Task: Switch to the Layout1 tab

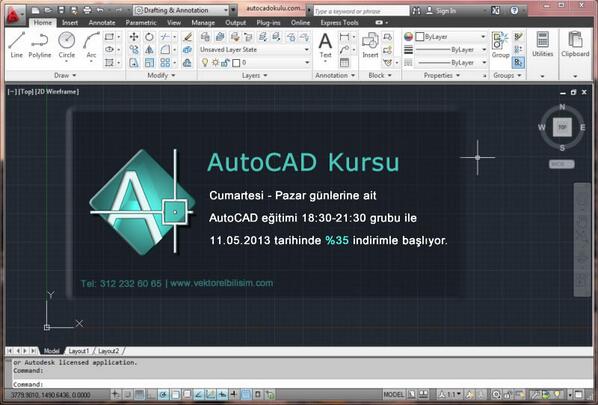Action: pyautogui.click(x=79, y=351)
